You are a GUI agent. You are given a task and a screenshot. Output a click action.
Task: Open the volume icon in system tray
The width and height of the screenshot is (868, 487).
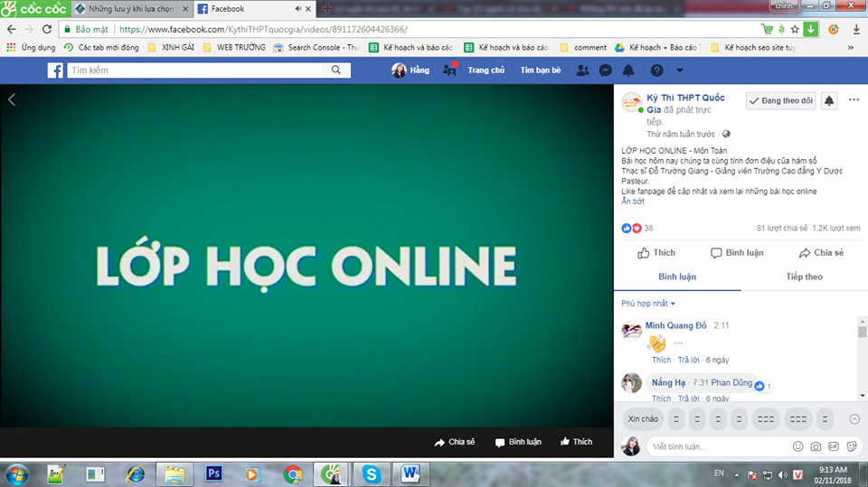(782, 474)
